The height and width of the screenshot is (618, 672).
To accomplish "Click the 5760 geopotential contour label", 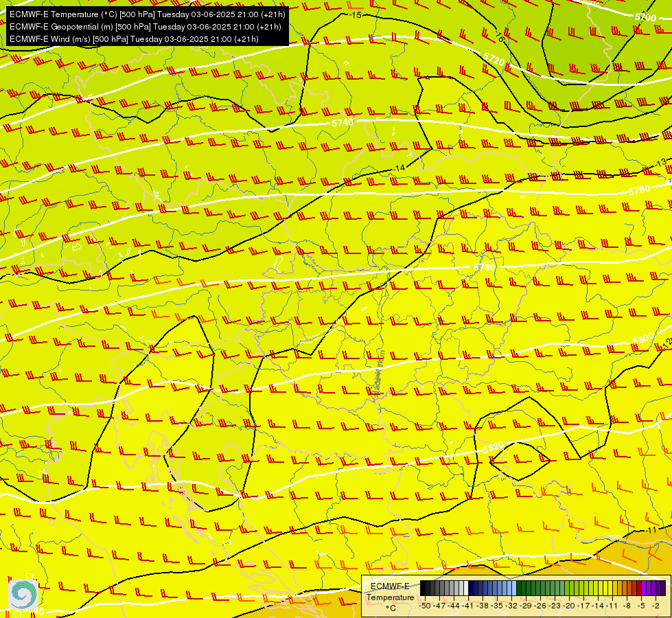I will [x=640, y=190].
